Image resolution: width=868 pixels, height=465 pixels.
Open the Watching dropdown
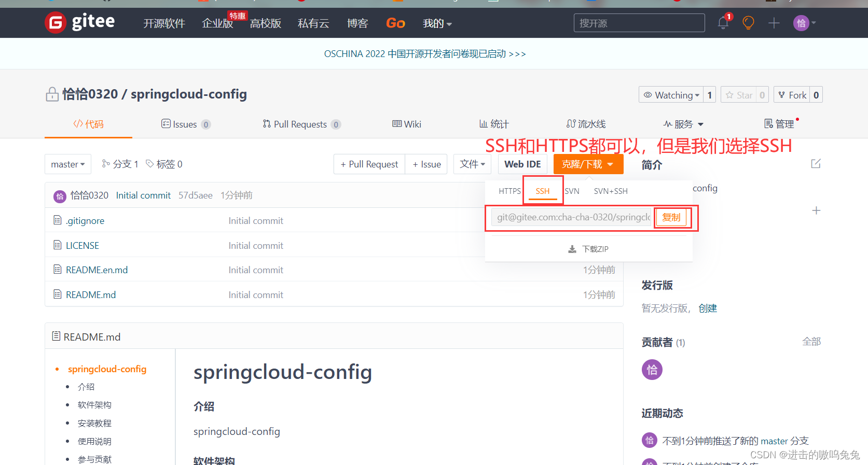[x=671, y=95]
